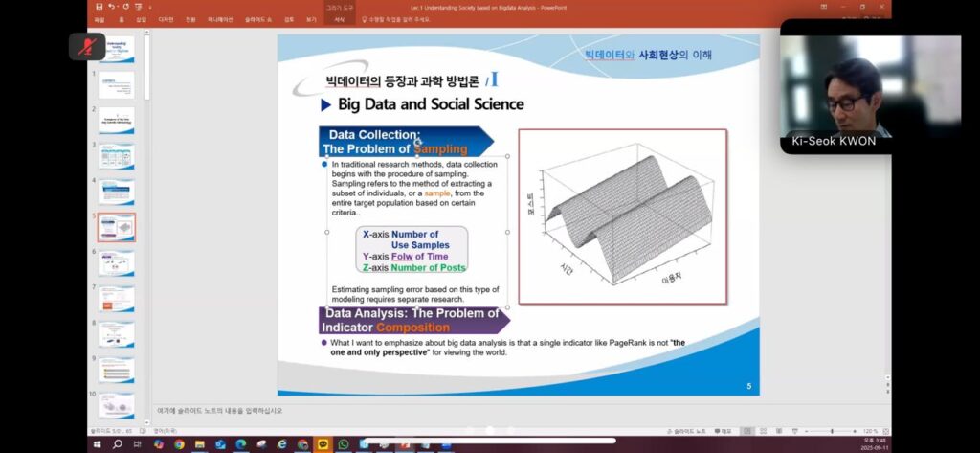Click the thumbnail pane vertical scrollbar
The image size is (980, 453).
click(146, 225)
